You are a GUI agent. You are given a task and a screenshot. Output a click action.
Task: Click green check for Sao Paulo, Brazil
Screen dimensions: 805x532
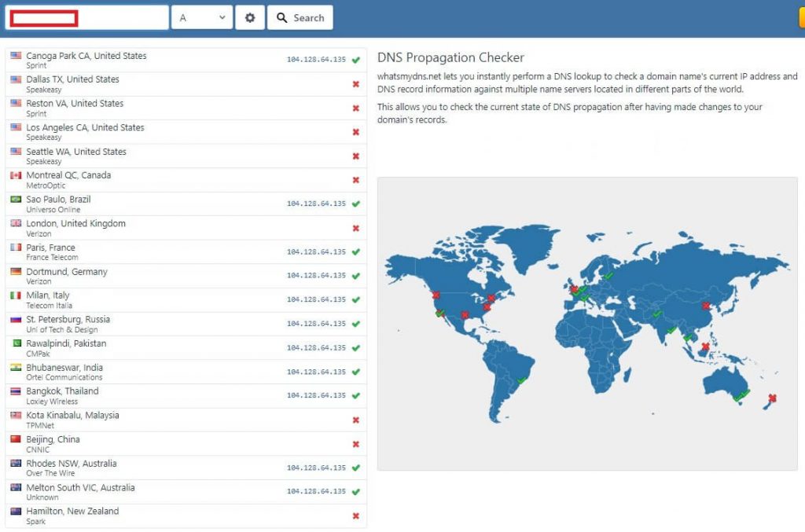pos(356,204)
